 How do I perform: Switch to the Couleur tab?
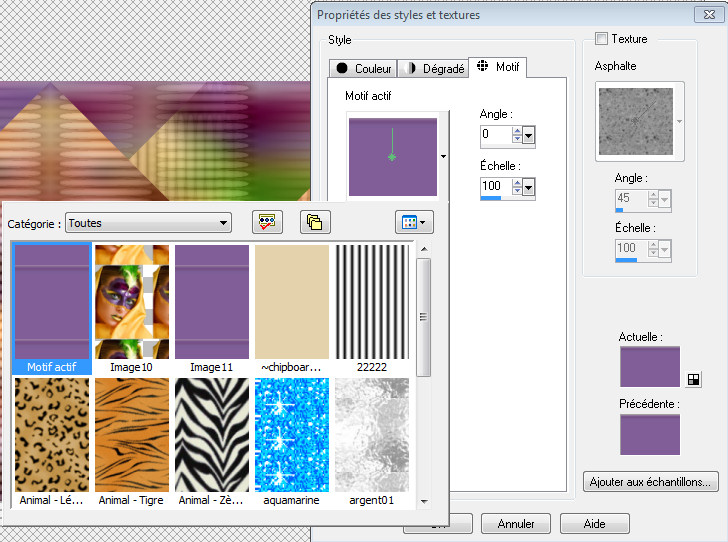[x=363, y=69]
